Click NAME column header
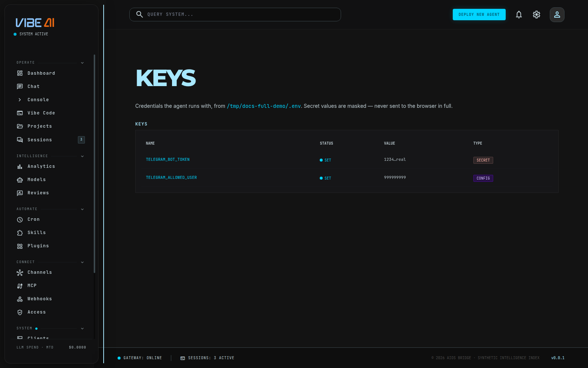Screen dimensions: 588x368 point(150,144)
